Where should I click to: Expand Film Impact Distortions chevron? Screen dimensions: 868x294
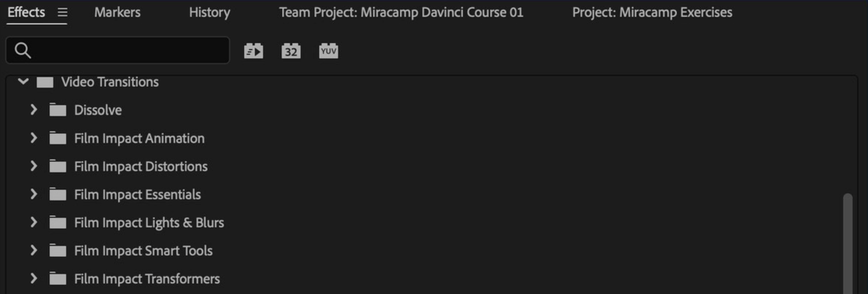(x=33, y=166)
